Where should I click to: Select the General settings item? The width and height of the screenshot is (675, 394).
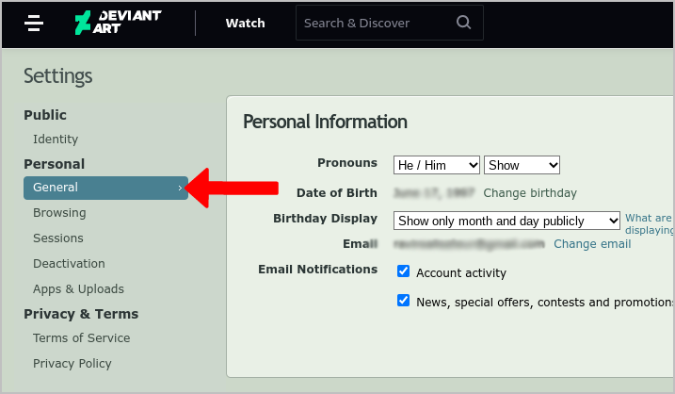(105, 188)
